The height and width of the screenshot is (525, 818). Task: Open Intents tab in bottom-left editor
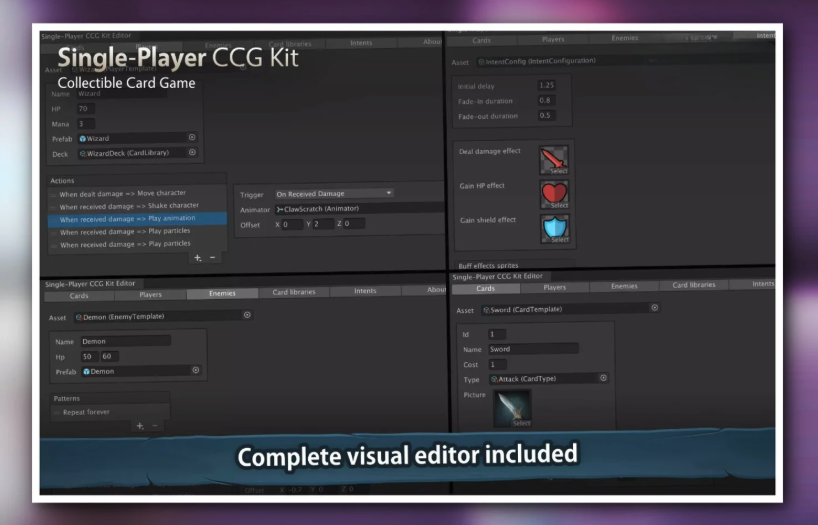coord(365,291)
